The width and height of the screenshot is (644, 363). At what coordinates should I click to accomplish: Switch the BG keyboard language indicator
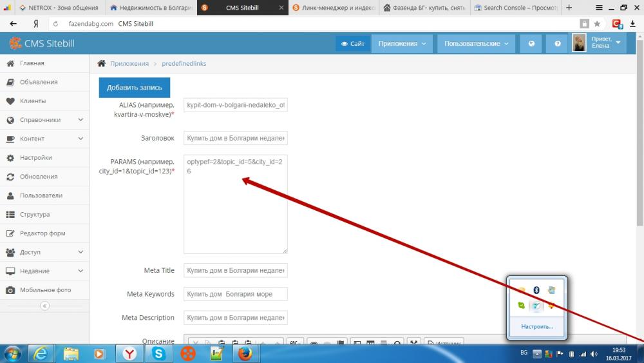[x=524, y=353]
